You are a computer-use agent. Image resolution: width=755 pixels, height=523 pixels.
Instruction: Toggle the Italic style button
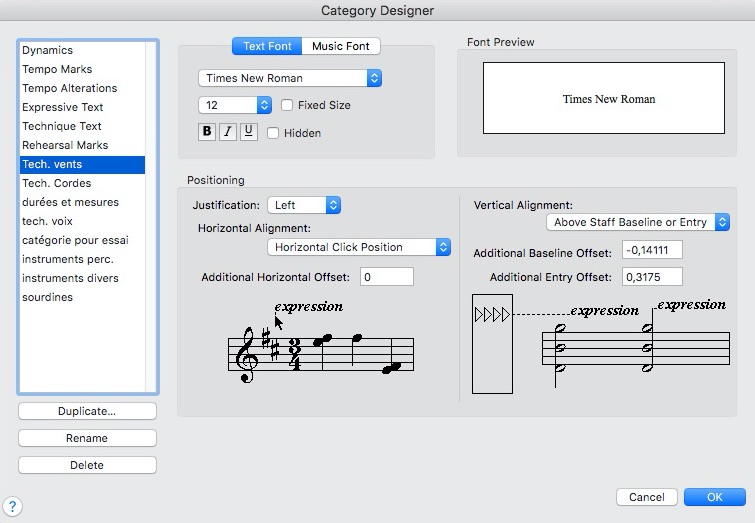click(228, 131)
